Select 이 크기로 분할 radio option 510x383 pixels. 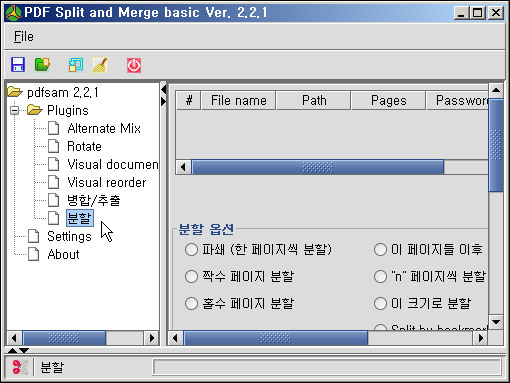click(380, 303)
